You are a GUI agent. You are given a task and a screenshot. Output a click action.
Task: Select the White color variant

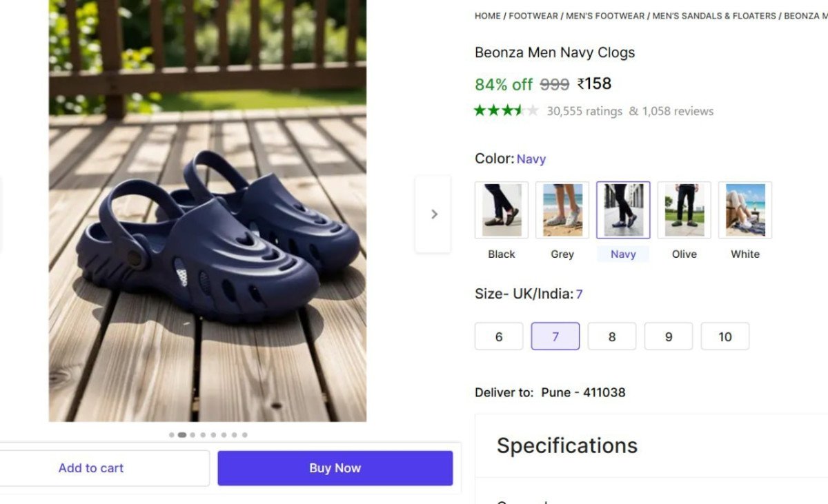[745, 209]
